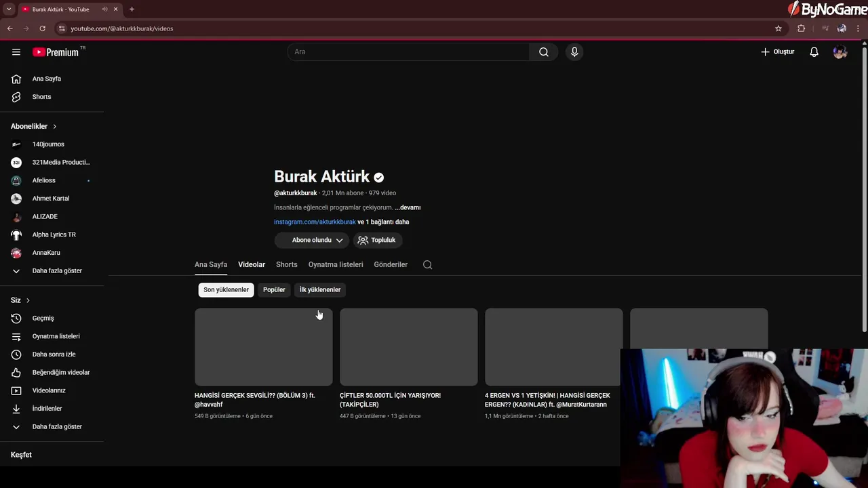Open Alpha Lyrics TR subscription
Viewport: 868px width, 488px height.
point(54,235)
